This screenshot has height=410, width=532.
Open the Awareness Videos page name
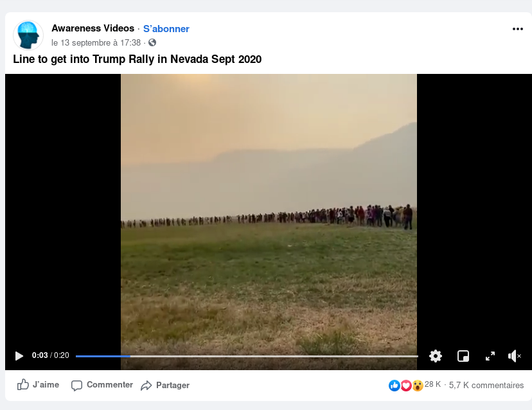pyautogui.click(x=93, y=28)
